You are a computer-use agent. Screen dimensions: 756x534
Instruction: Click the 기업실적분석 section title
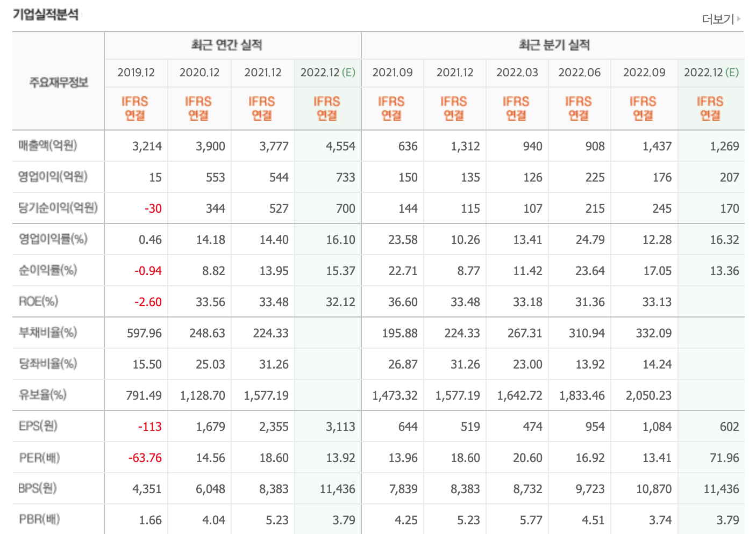[x=46, y=14]
